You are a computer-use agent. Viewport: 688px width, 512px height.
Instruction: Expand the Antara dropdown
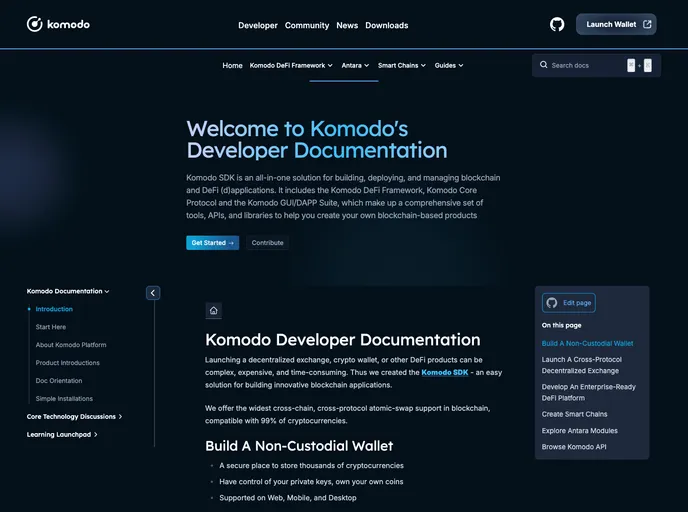point(355,65)
